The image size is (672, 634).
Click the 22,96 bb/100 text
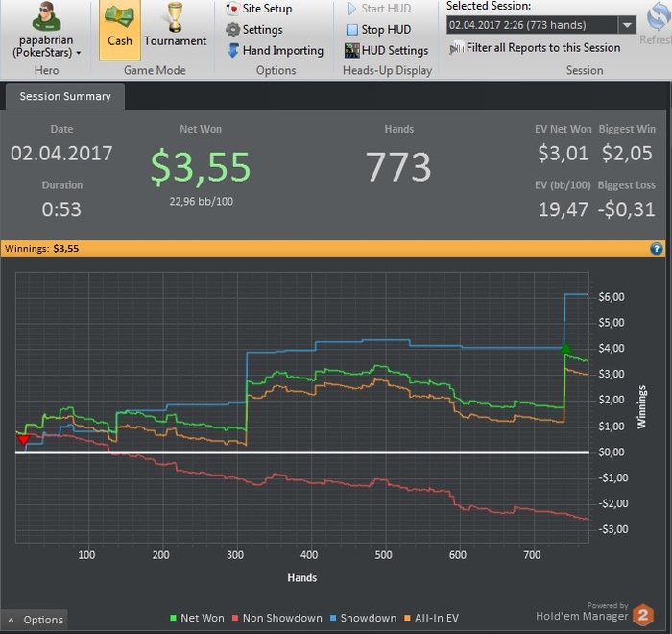click(x=201, y=202)
